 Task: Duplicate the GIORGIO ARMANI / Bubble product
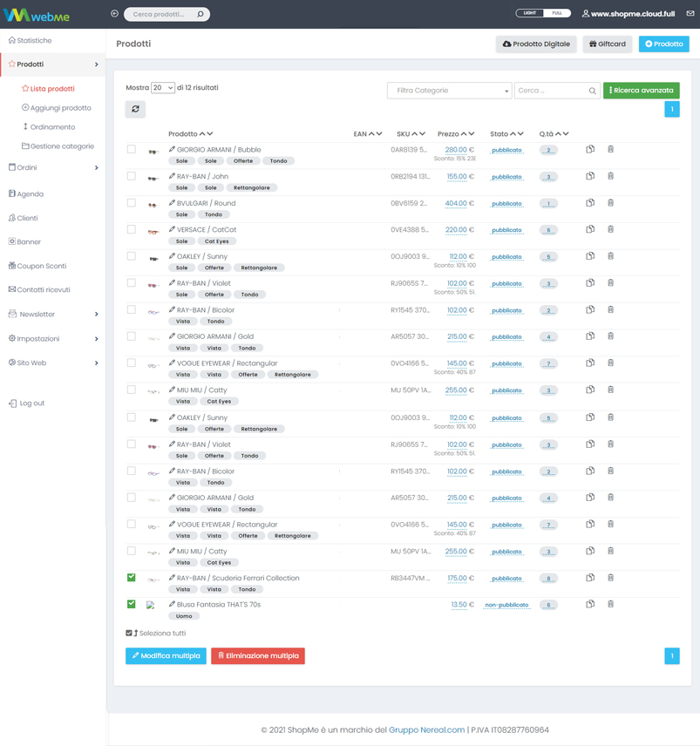click(590, 150)
